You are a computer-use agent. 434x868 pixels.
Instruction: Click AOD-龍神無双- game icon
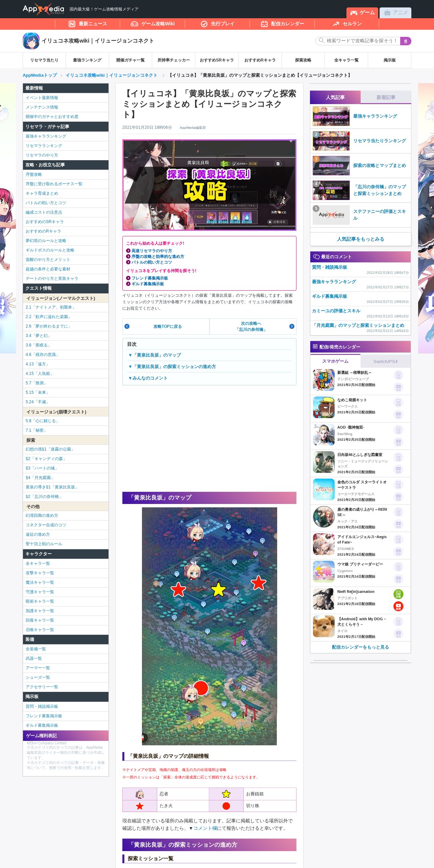323,435
